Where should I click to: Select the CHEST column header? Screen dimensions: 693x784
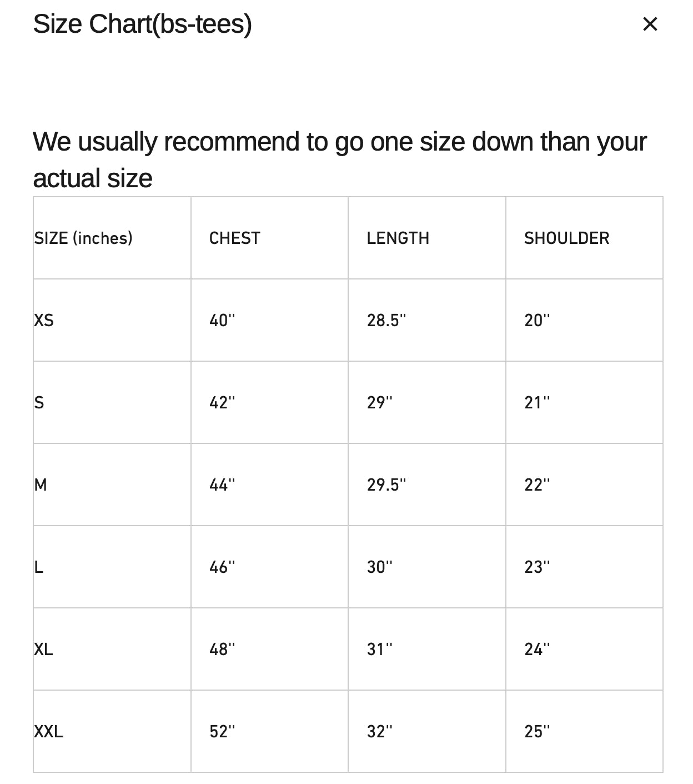click(x=234, y=238)
